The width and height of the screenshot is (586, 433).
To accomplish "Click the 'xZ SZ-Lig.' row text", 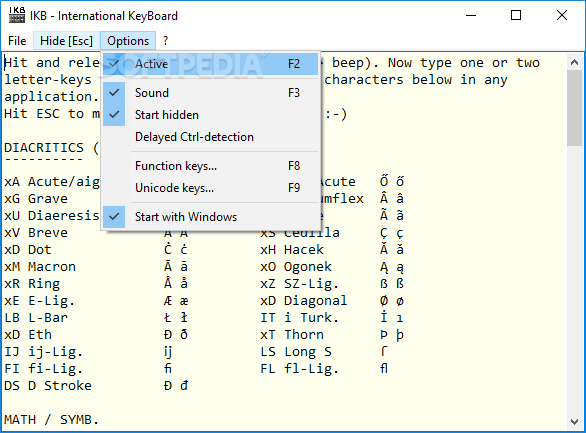I will (x=300, y=284).
